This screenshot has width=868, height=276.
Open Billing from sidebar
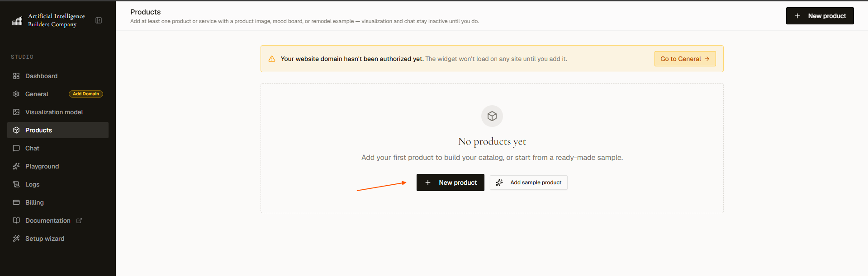(58, 202)
